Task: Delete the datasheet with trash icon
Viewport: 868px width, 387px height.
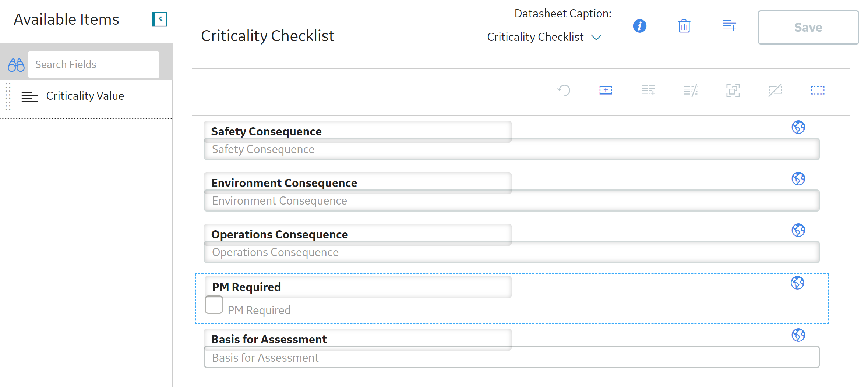Action: click(x=684, y=26)
